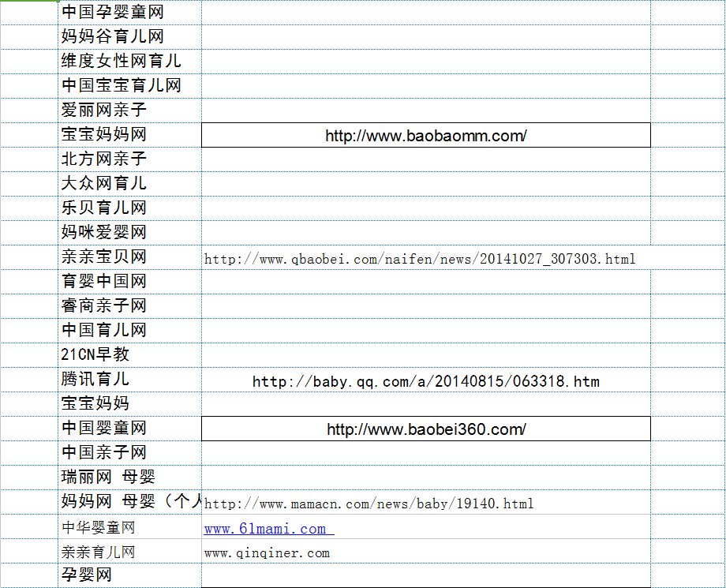Click the http://www.baobei360.com/ cell
This screenshot has width=726, height=588.
[x=426, y=429]
